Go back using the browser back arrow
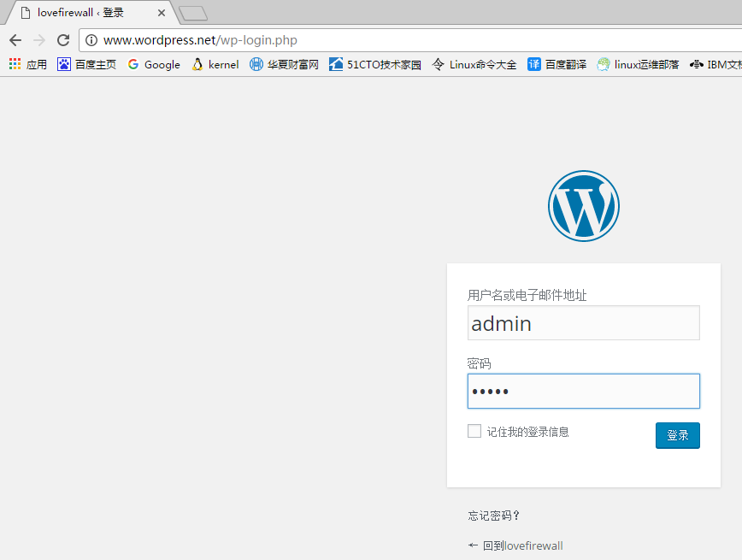Image resolution: width=742 pixels, height=560 pixels. (x=15, y=40)
